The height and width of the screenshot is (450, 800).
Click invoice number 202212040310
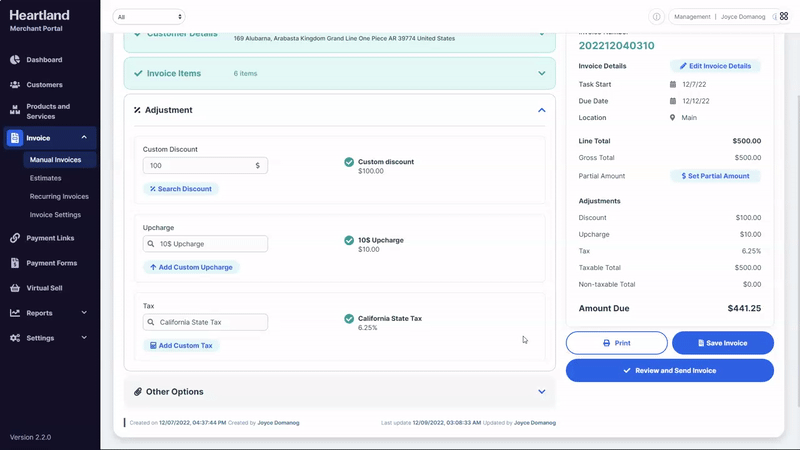pyautogui.click(x=616, y=45)
